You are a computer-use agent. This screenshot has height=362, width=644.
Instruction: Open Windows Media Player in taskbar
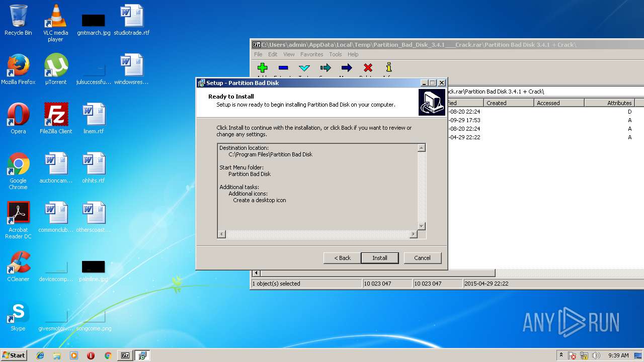click(x=74, y=355)
